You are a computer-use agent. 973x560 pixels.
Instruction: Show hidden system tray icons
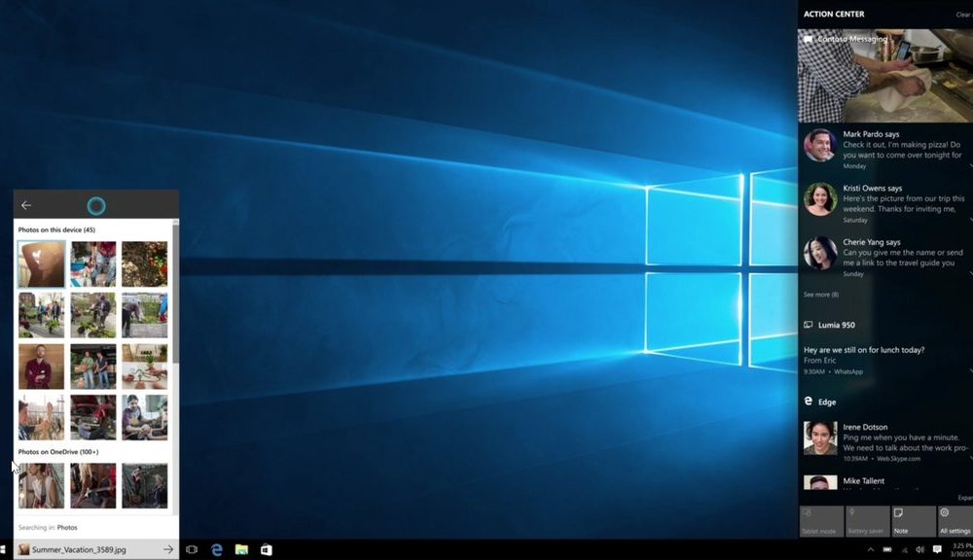[x=870, y=550]
